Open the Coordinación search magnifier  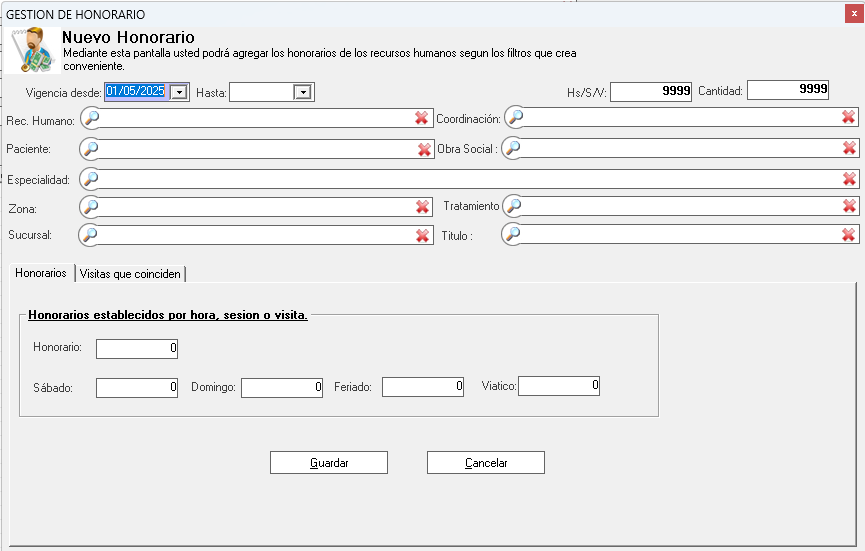click(515, 117)
